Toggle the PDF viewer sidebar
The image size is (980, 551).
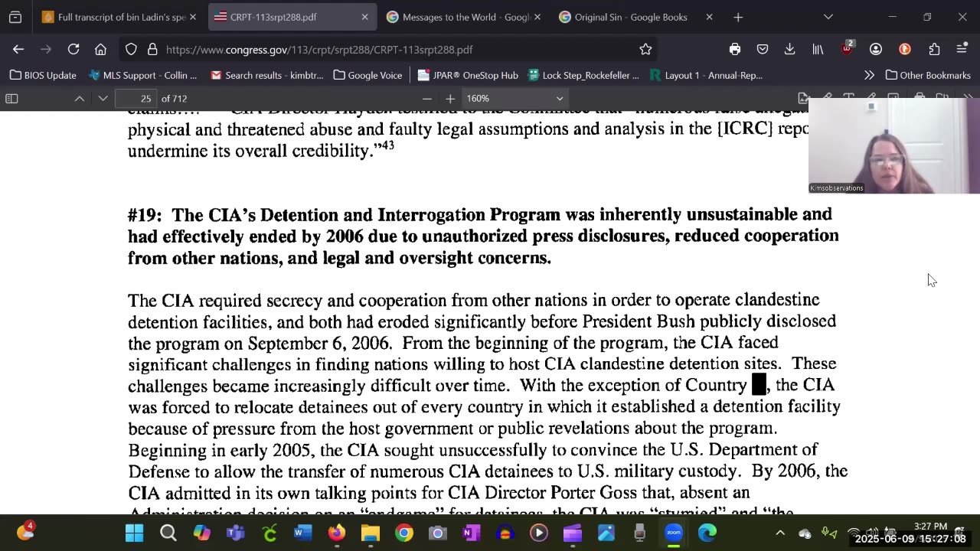pyautogui.click(x=11, y=98)
